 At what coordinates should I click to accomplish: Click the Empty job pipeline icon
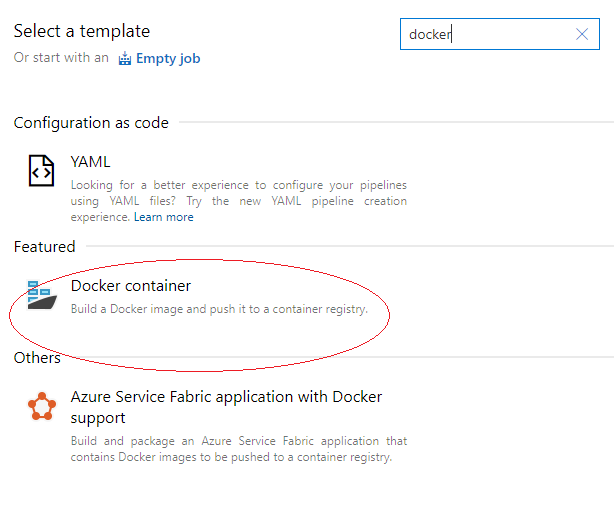point(125,58)
